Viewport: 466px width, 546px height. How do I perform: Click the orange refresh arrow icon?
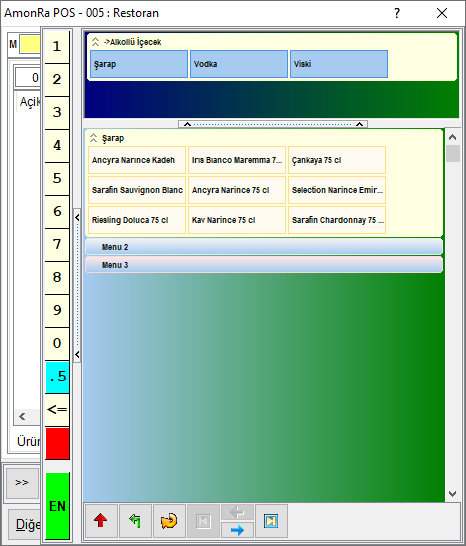point(169,521)
